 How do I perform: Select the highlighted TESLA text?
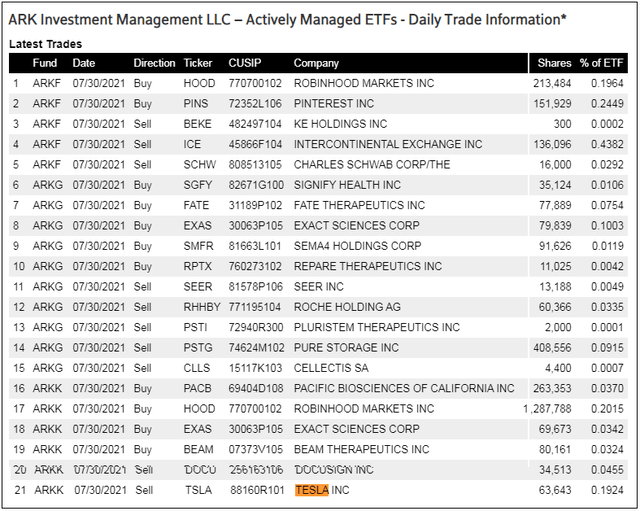pyautogui.click(x=312, y=490)
